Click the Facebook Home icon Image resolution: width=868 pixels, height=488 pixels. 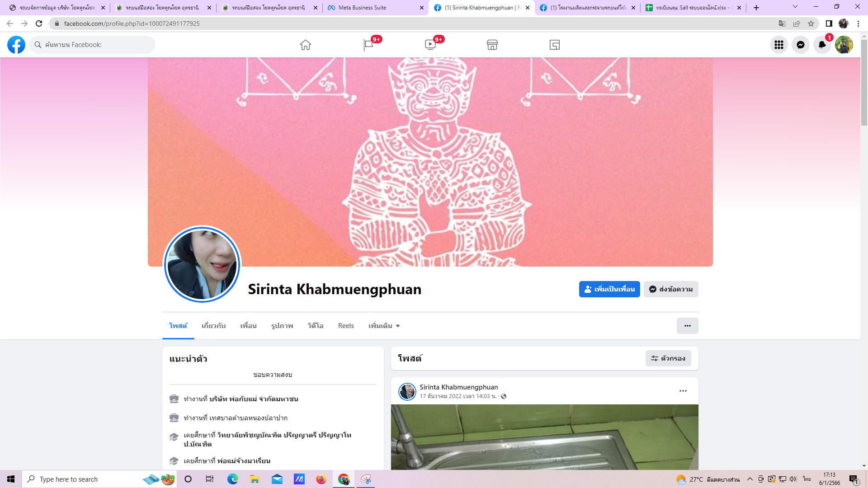click(x=306, y=45)
